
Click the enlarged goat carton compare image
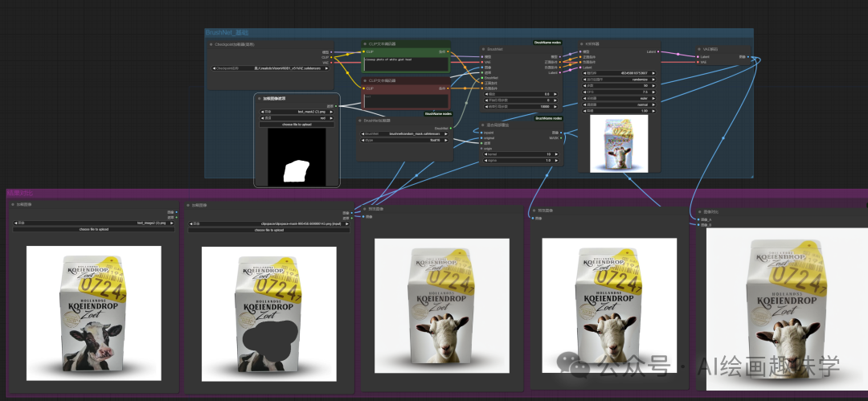tap(787, 309)
